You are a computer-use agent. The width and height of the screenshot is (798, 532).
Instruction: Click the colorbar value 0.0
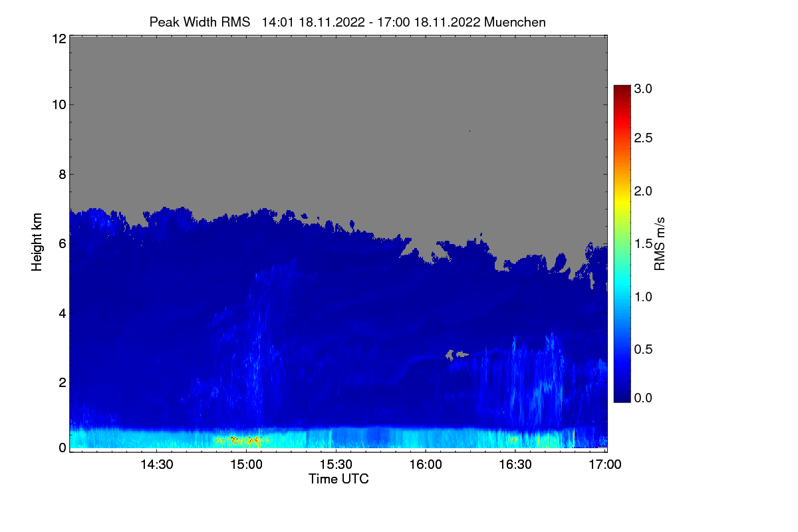(643, 398)
